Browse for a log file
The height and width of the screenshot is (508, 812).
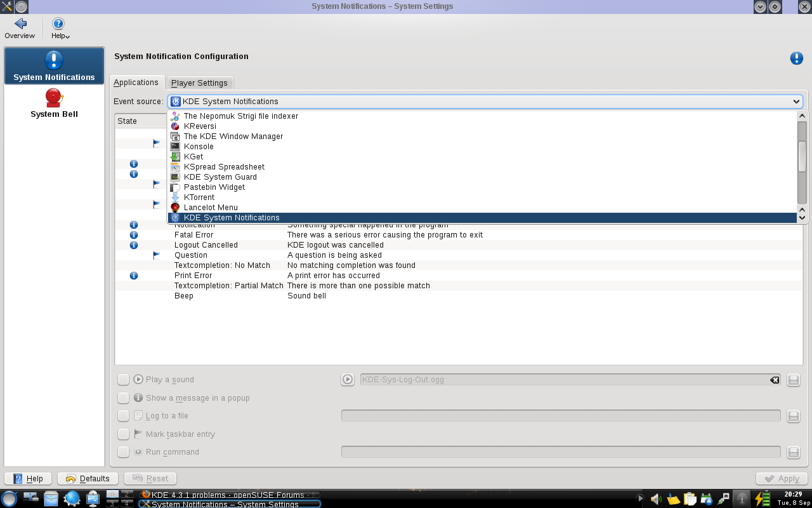pyautogui.click(x=793, y=416)
